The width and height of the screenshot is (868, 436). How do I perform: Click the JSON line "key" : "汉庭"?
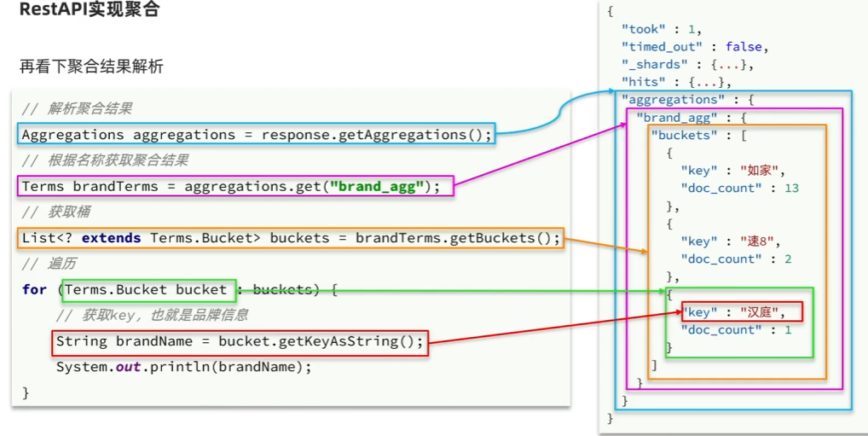tap(742, 312)
